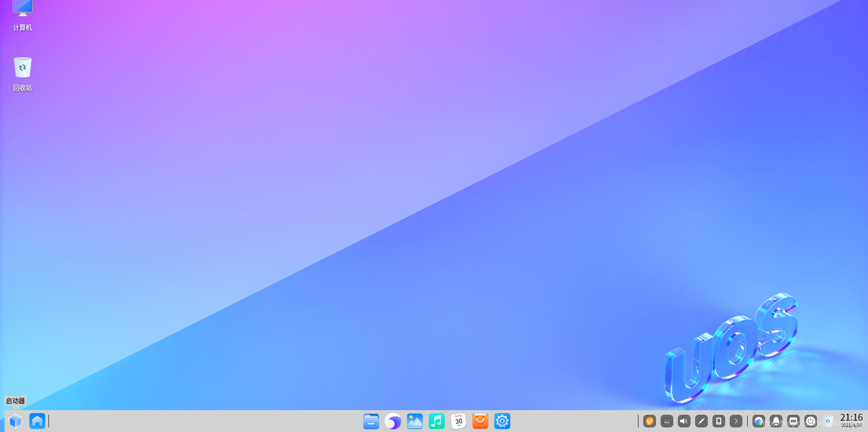Open the Image Viewer dock icon
The width and height of the screenshot is (868, 432).
pyautogui.click(x=415, y=421)
